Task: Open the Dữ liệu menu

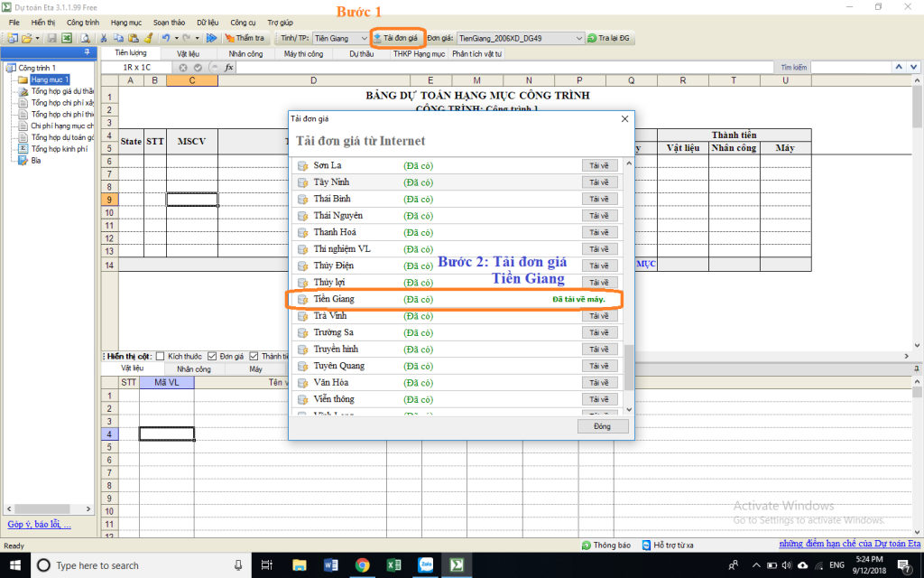Action: pos(207,22)
